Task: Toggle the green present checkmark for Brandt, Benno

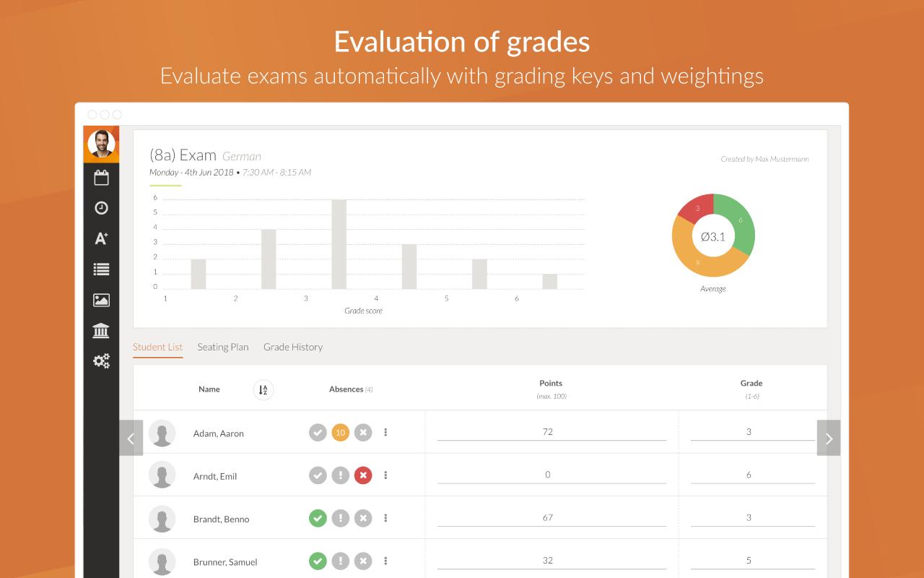Action: pyautogui.click(x=318, y=518)
